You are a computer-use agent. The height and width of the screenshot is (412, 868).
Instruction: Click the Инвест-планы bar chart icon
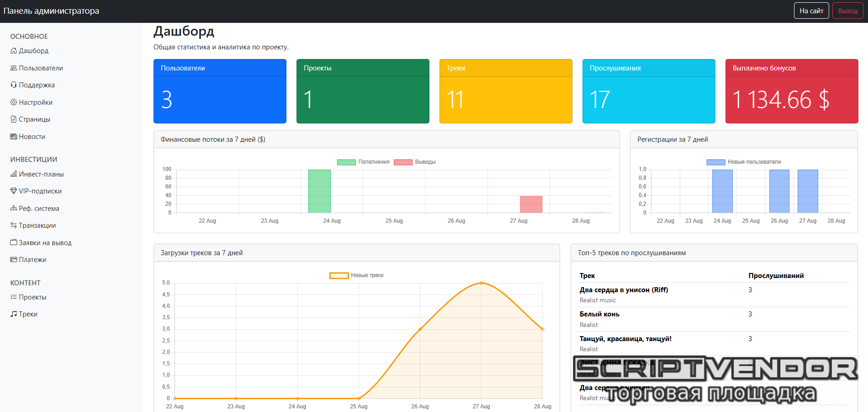[x=14, y=174]
